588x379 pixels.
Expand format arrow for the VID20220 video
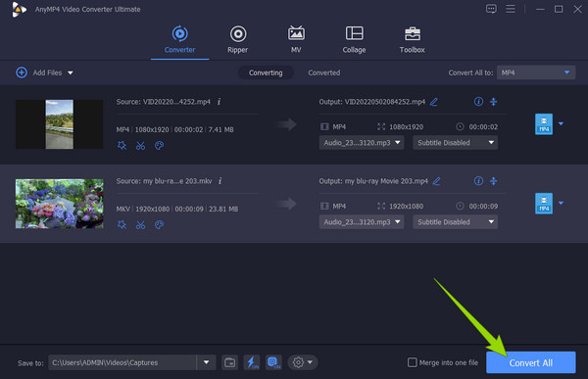tap(561, 123)
